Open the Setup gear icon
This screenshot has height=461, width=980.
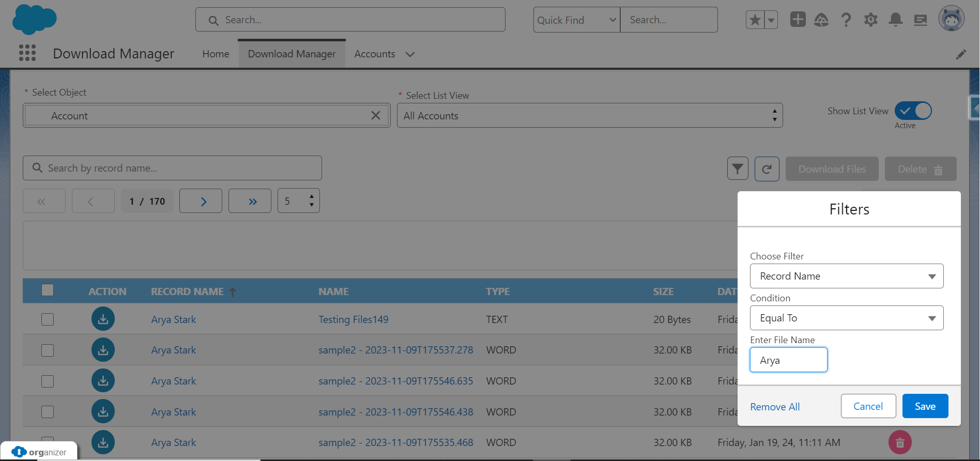(x=871, y=20)
